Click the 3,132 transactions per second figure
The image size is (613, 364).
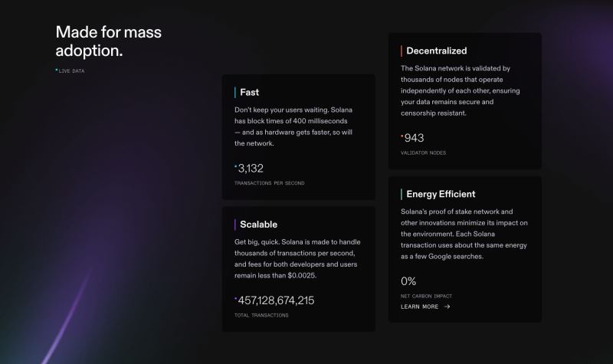click(251, 169)
